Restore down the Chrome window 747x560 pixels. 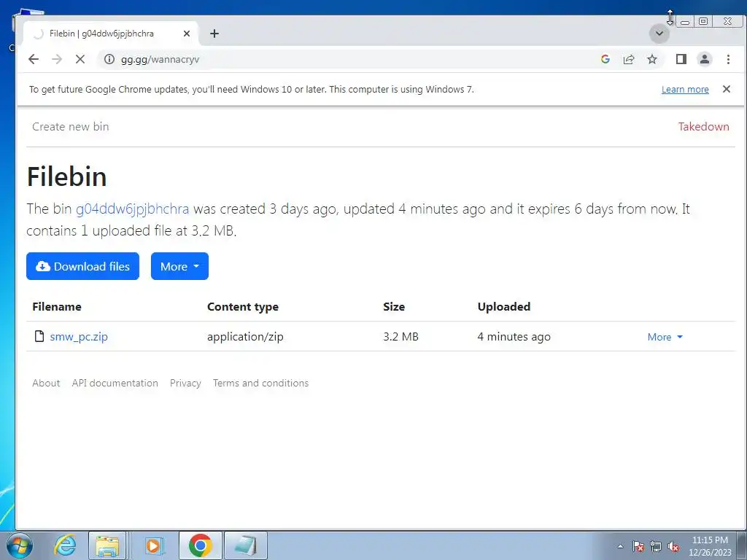pyautogui.click(x=703, y=21)
